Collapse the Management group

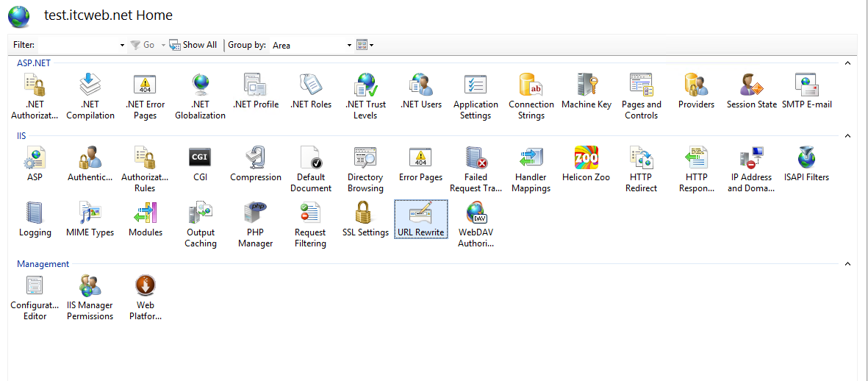point(847,264)
